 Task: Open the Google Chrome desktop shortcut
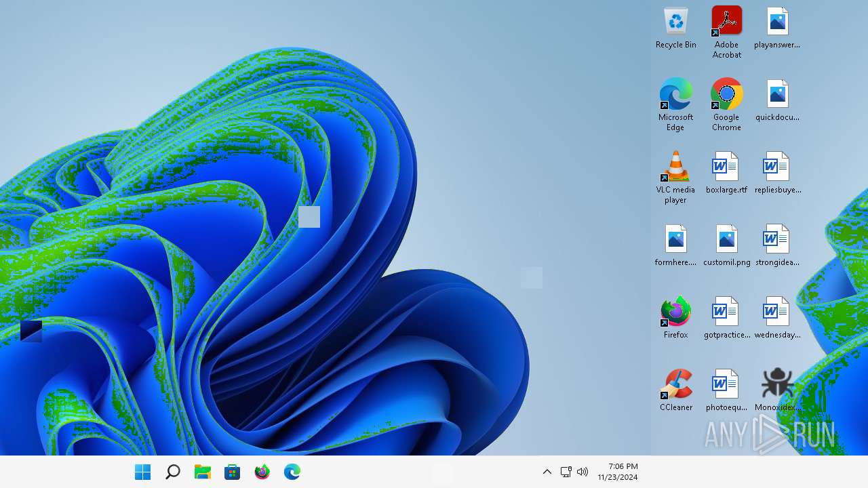pos(726,104)
